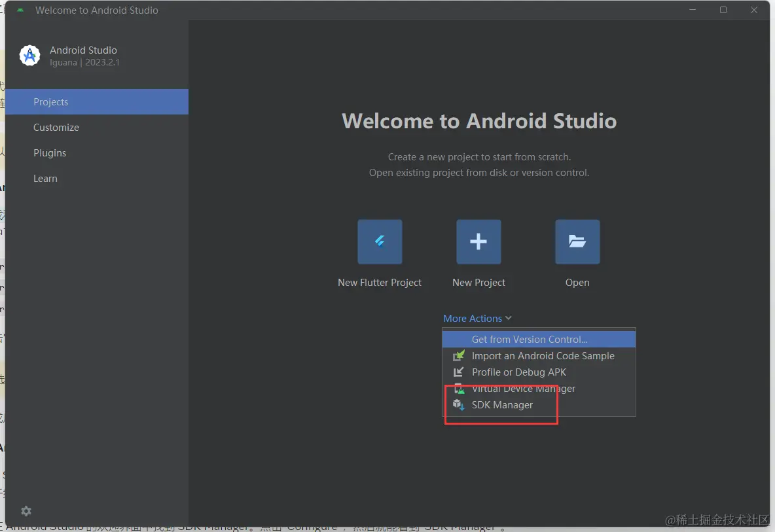The width and height of the screenshot is (775, 532).
Task: Expand the More Actions dropdown
Action: pyautogui.click(x=477, y=319)
